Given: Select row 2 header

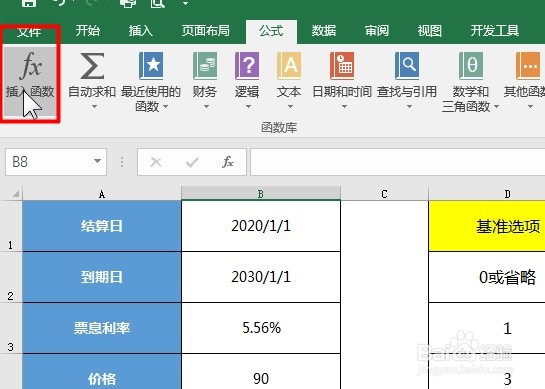Looking at the screenshot, I should coord(11,277).
